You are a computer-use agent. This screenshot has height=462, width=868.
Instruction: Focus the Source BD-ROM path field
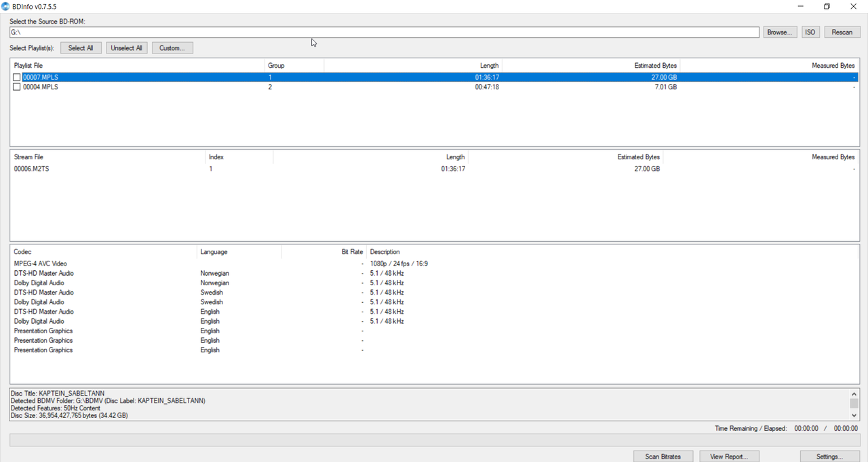pos(384,33)
